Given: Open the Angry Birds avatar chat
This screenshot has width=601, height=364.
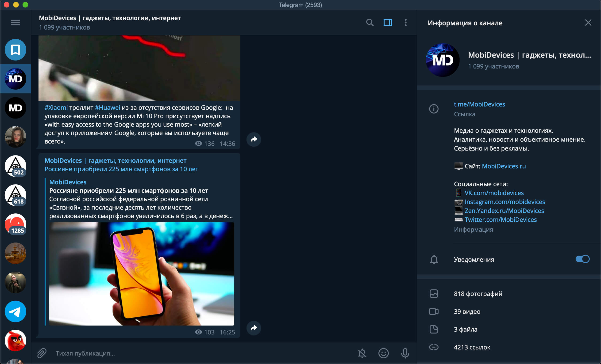Looking at the screenshot, I should 15,340.
